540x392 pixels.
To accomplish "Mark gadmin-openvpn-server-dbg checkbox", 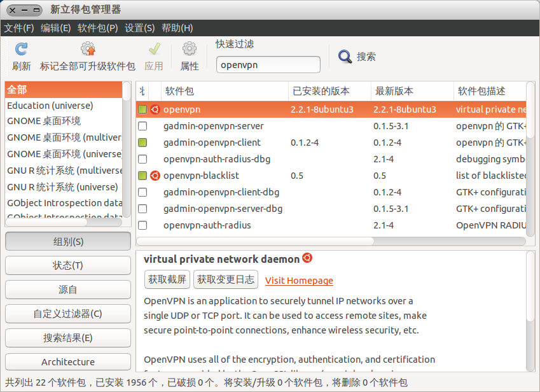I will (x=142, y=209).
